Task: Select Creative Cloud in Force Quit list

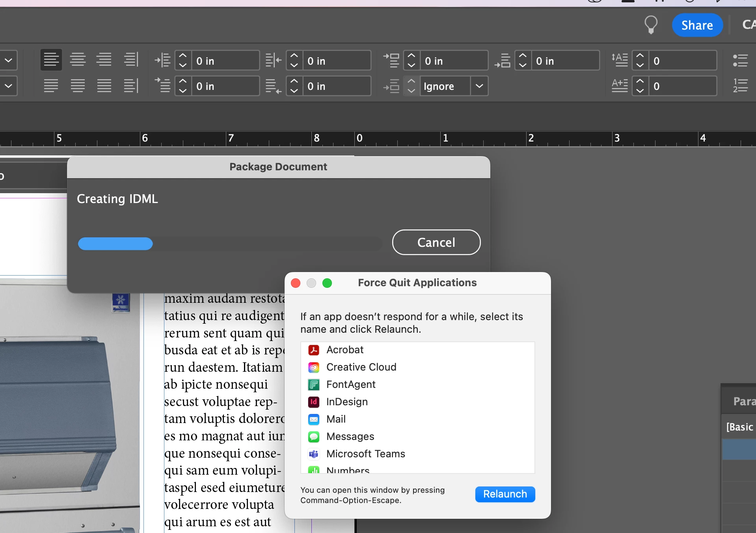Action: [417, 367]
